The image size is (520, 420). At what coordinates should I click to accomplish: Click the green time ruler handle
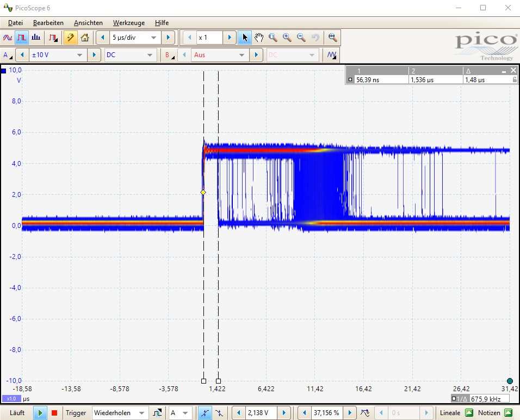coord(510,381)
